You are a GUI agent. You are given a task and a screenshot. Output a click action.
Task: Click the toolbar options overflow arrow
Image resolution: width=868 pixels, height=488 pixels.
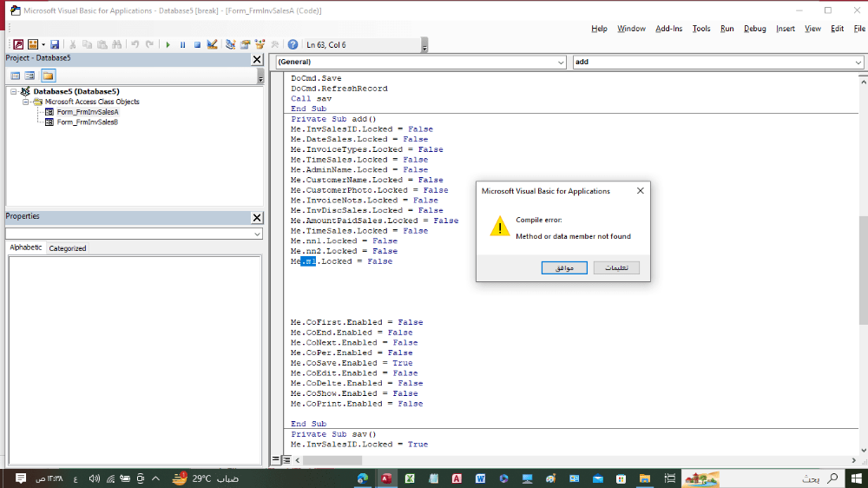tap(424, 45)
